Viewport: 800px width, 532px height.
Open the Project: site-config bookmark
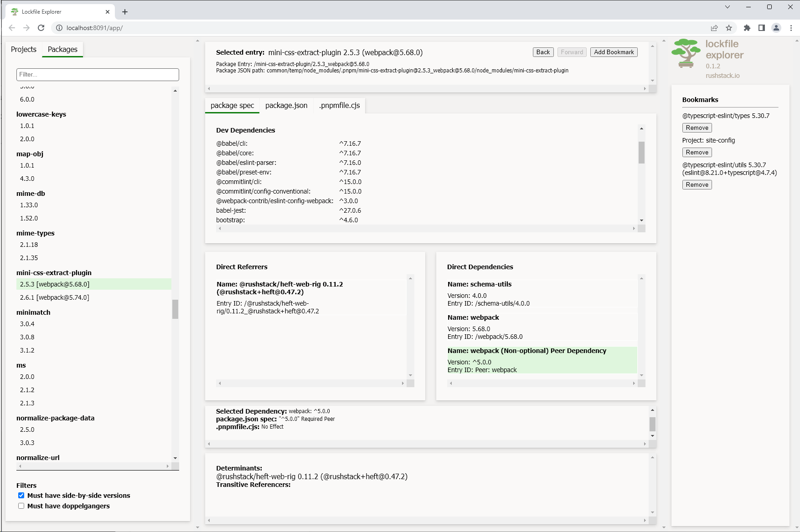pos(708,140)
